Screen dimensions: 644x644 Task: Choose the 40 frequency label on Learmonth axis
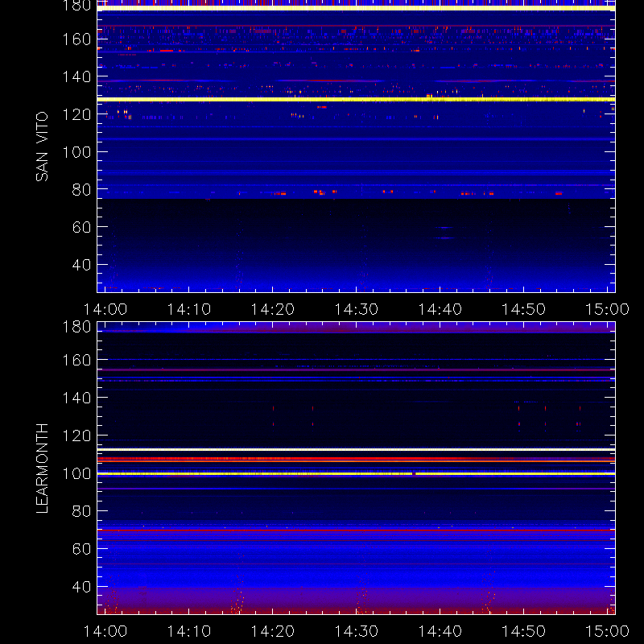(81, 587)
